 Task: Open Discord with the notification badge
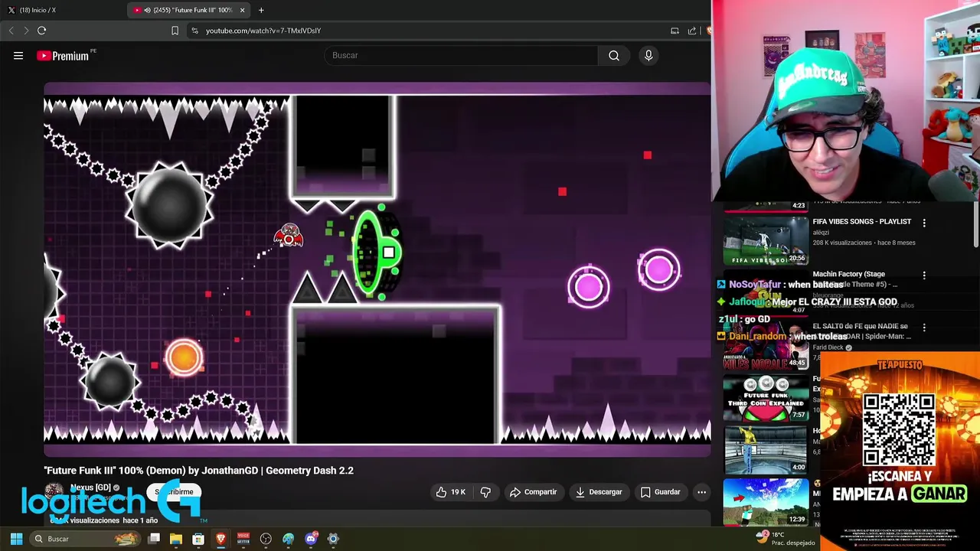point(311,539)
